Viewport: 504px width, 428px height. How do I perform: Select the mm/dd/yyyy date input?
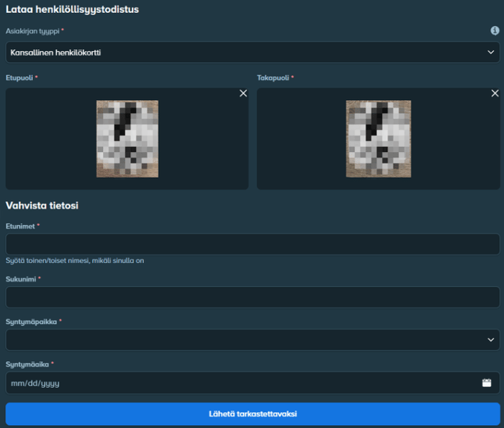(x=253, y=383)
